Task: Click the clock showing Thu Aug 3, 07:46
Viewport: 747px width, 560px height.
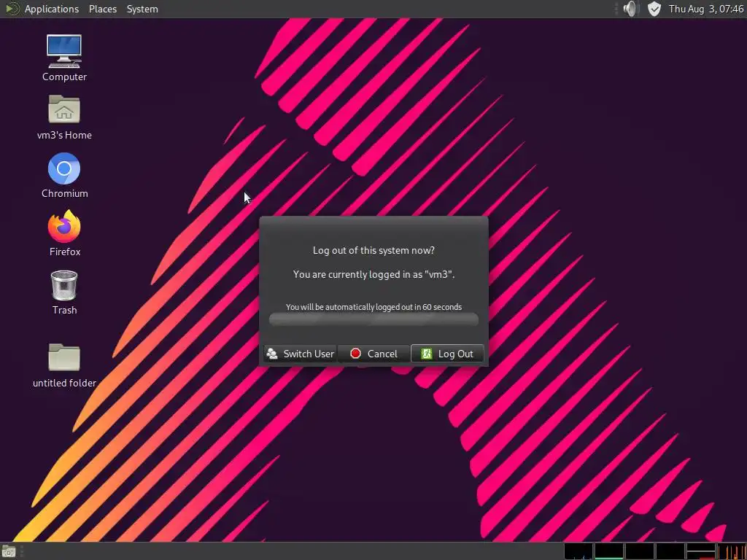Action: click(706, 9)
